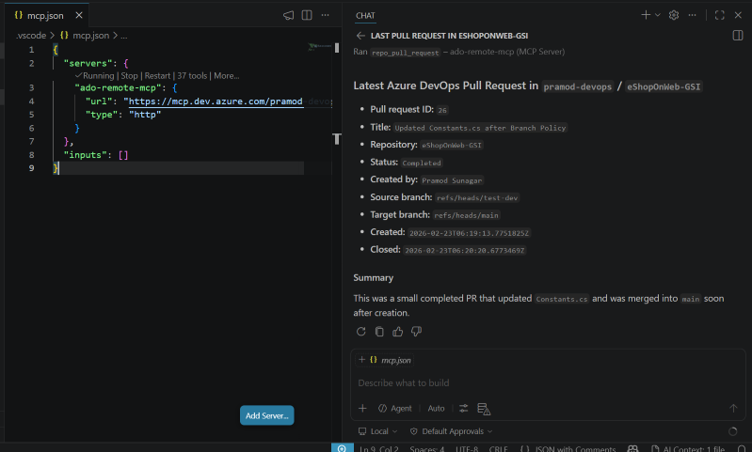The image size is (752, 452).
Task: Open the Auto model picker
Action: pyautogui.click(x=436, y=408)
